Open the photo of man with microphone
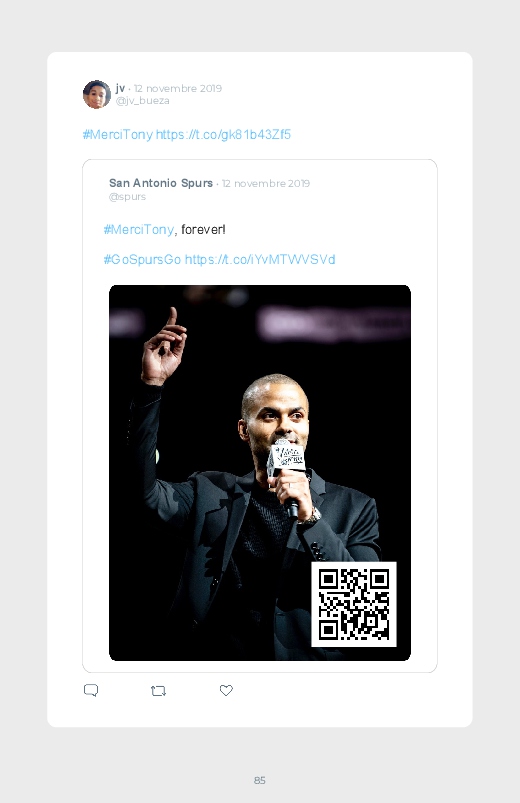 click(260, 473)
